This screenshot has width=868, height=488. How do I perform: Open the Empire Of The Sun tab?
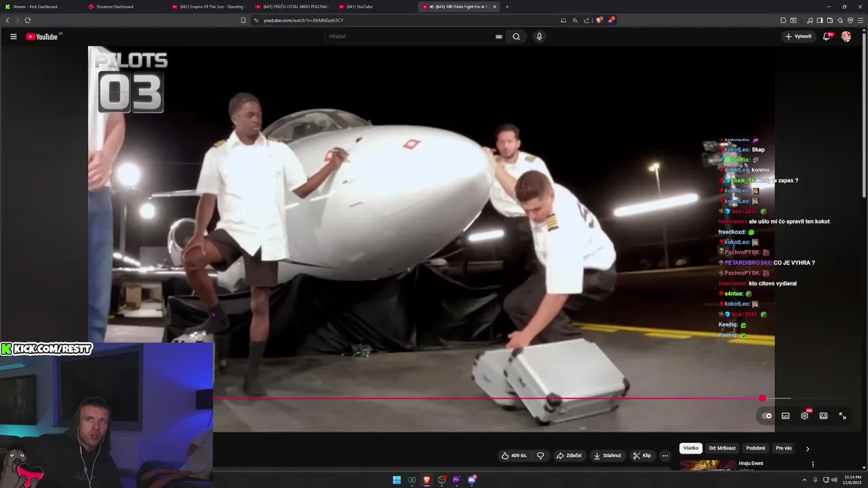click(209, 7)
